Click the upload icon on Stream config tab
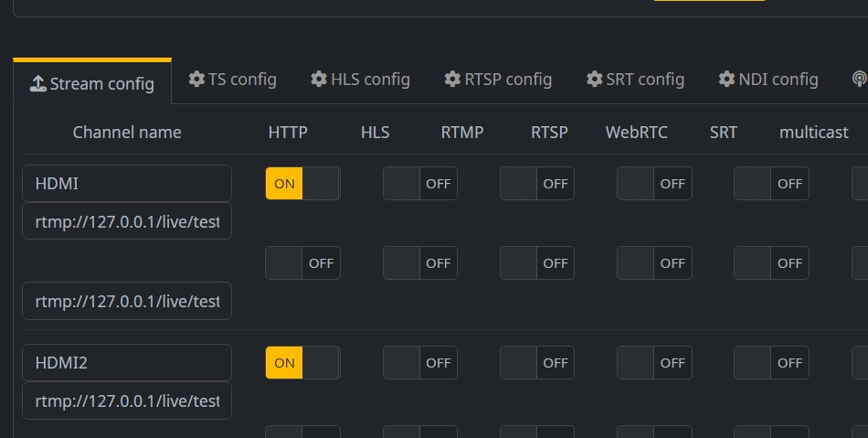 [x=37, y=84]
